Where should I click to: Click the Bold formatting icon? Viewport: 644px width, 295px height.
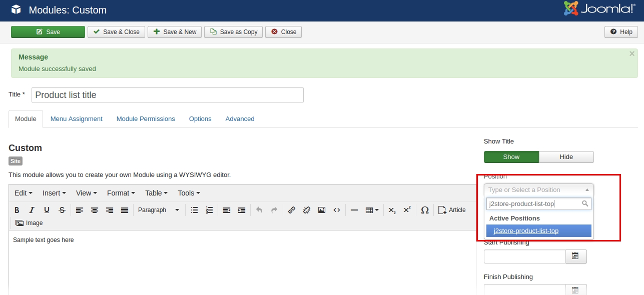point(17,210)
